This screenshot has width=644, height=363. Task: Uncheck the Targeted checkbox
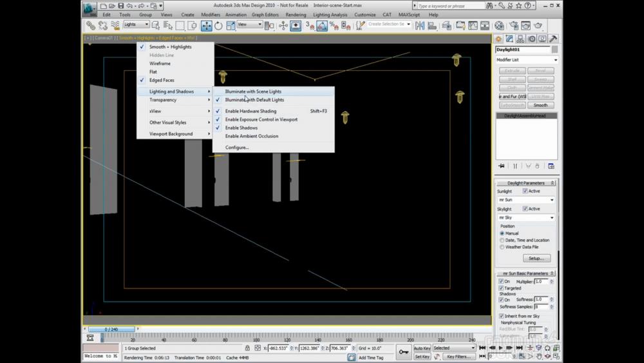502,288
